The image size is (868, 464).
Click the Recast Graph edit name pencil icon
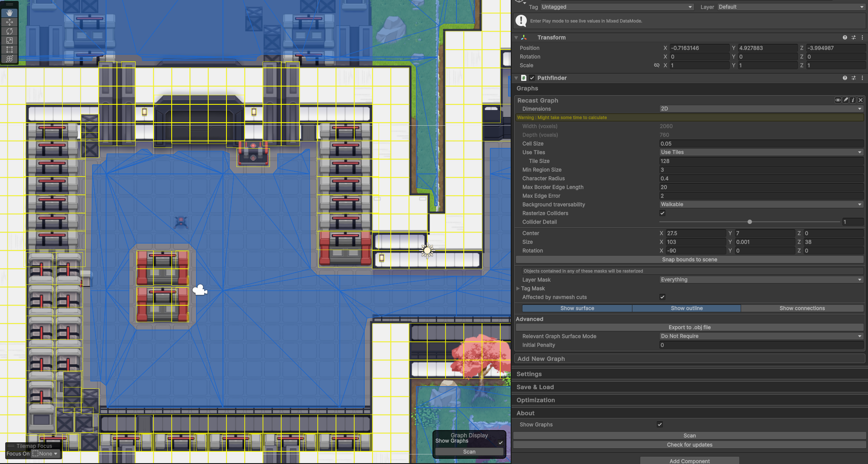(845, 100)
